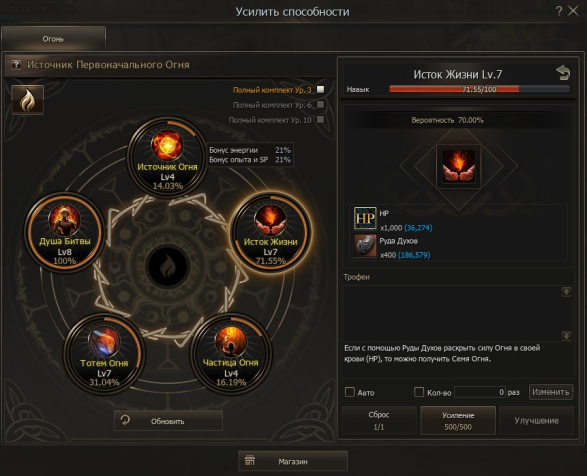587x476 pixels.
Task: Click the back arrow in skill panel
Action: click(x=563, y=73)
